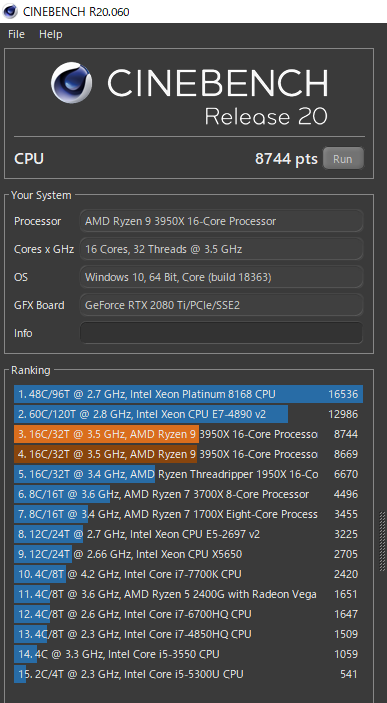
Task: Select the Ryzen 9 3950X 8669 score entry
Action: click(188, 454)
